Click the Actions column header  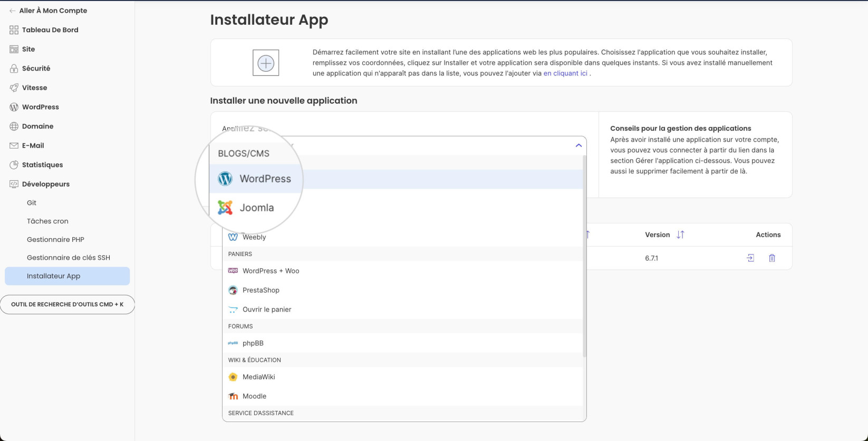[x=768, y=235]
